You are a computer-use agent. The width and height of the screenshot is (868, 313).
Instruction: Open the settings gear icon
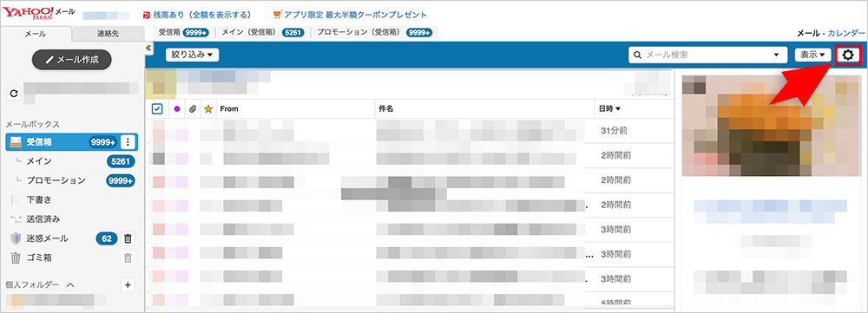[x=848, y=55]
